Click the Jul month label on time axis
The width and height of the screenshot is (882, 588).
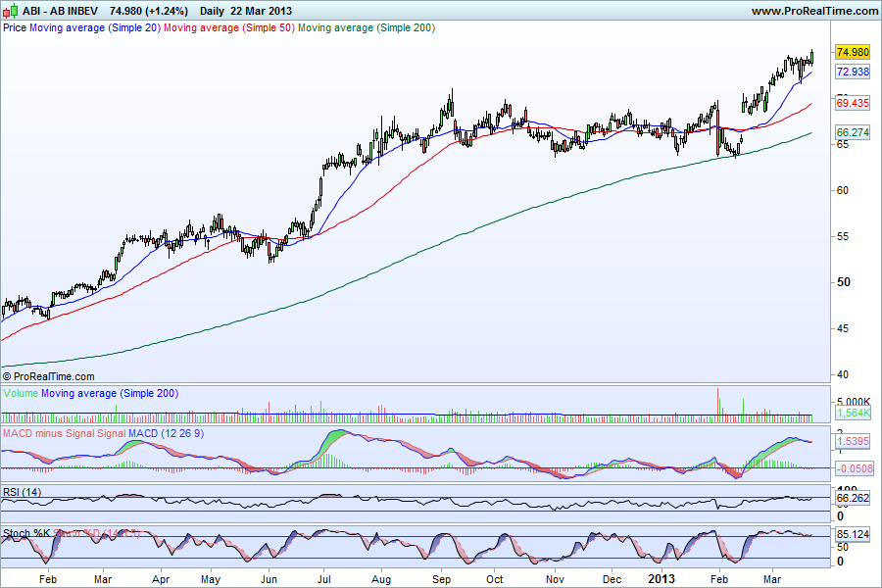323,579
